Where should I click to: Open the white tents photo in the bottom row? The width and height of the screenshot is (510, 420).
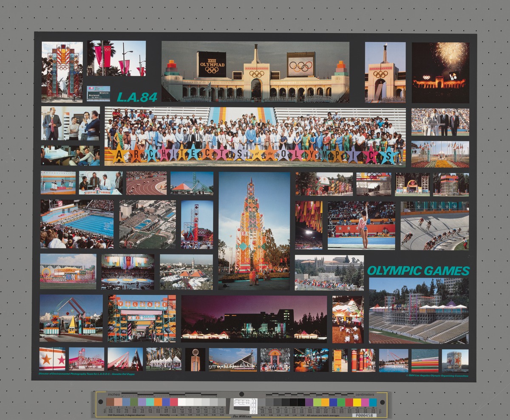164,359
